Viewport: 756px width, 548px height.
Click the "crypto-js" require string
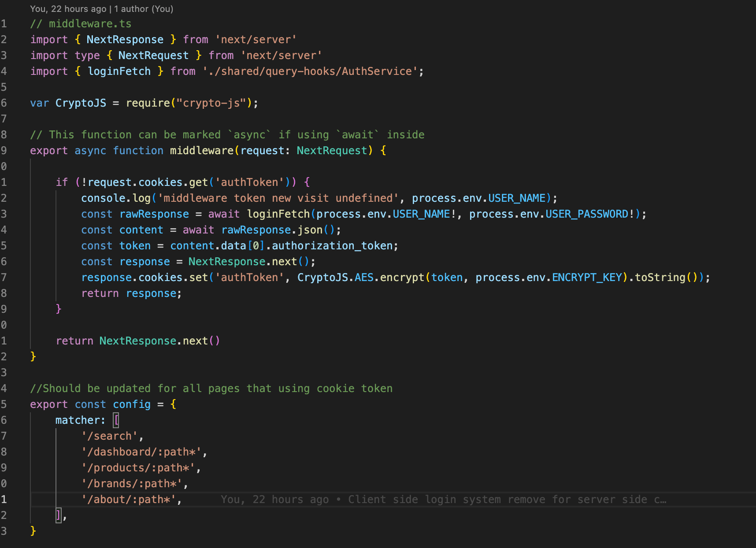tap(211, 103)
